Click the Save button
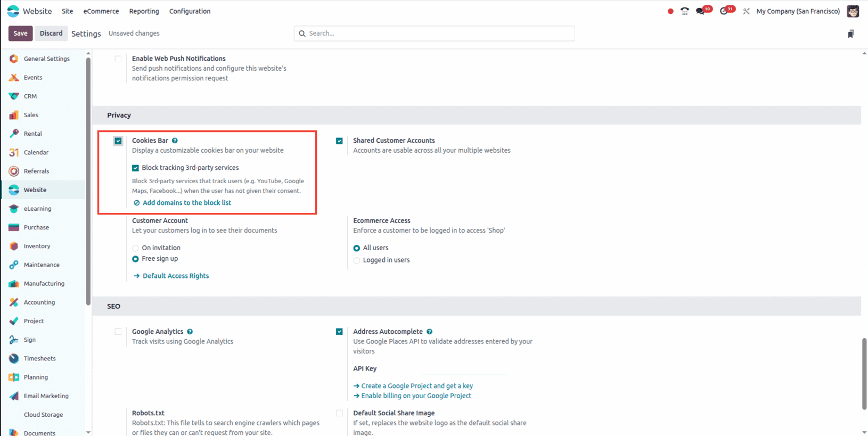The image size is (868, 436). point(20,34)
